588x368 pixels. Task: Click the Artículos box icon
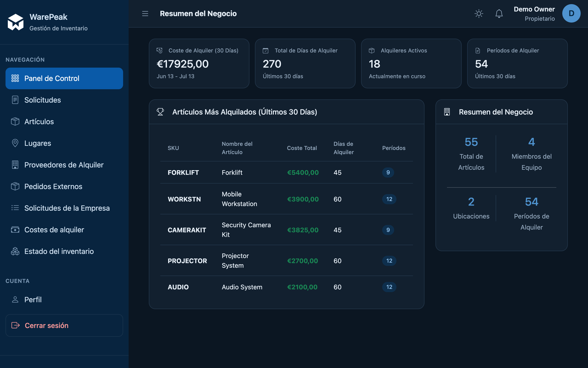point(15,122)
